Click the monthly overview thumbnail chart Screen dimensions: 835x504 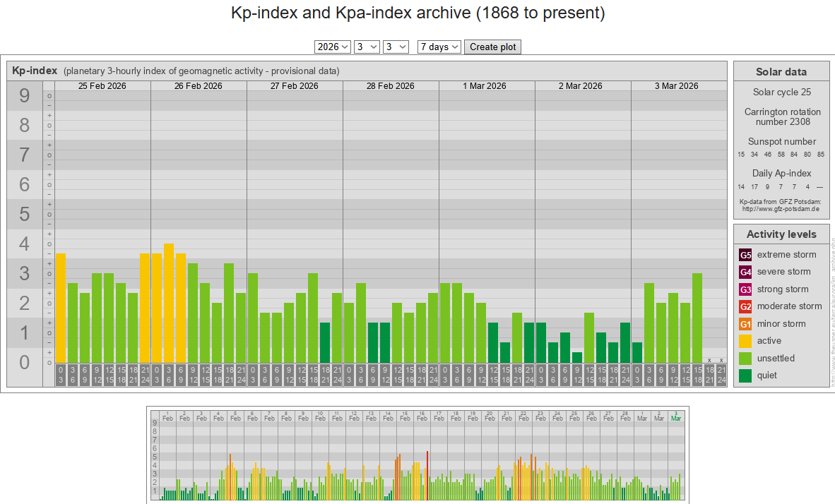point(417,454)
